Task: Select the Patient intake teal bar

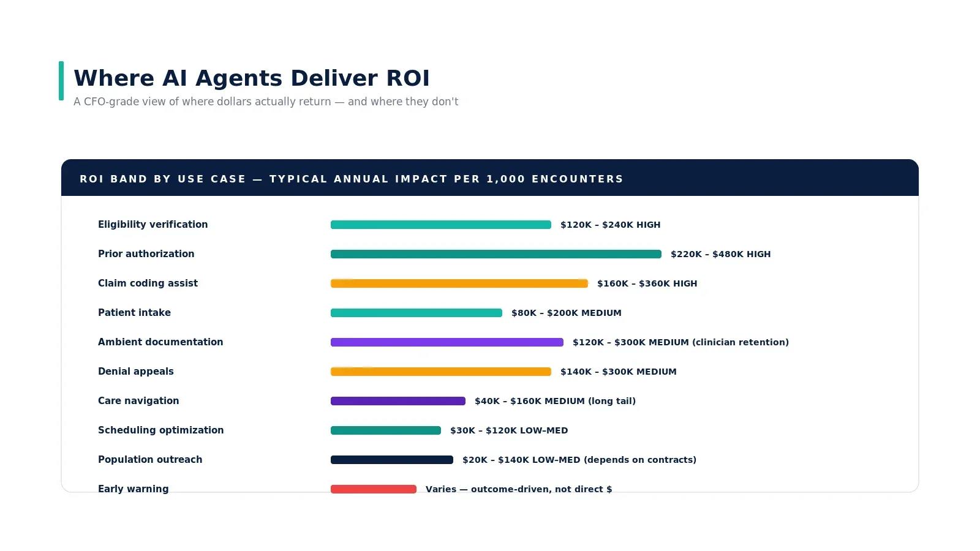Action: (417, 313)
